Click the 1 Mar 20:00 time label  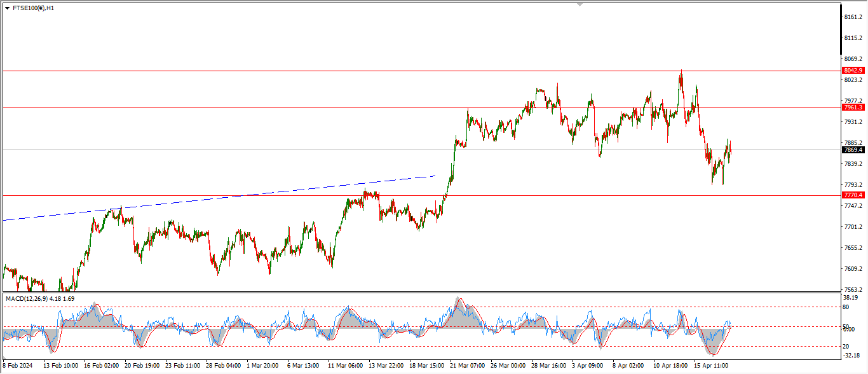(262, 366)
